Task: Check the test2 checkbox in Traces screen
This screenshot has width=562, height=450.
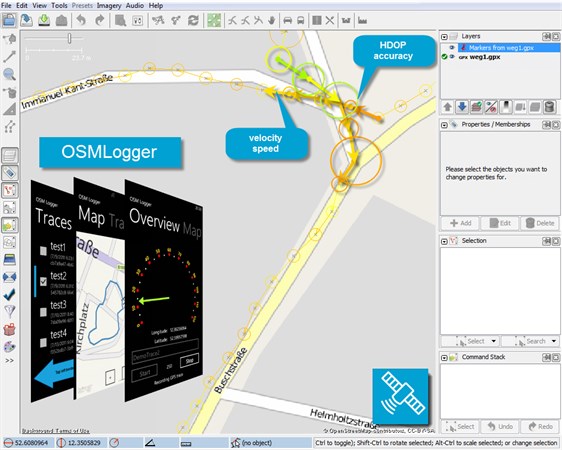Action: (43, 281)
